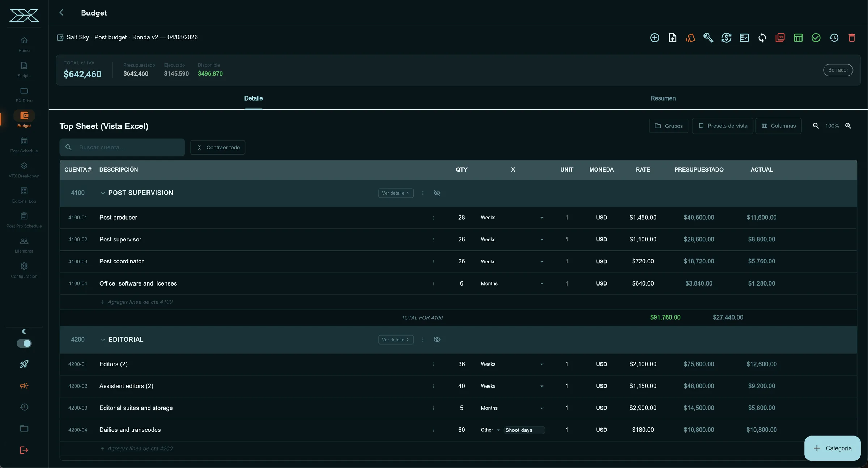
Task: Open the Other unit dropdown for Dailies row
Action: [490, 430]
